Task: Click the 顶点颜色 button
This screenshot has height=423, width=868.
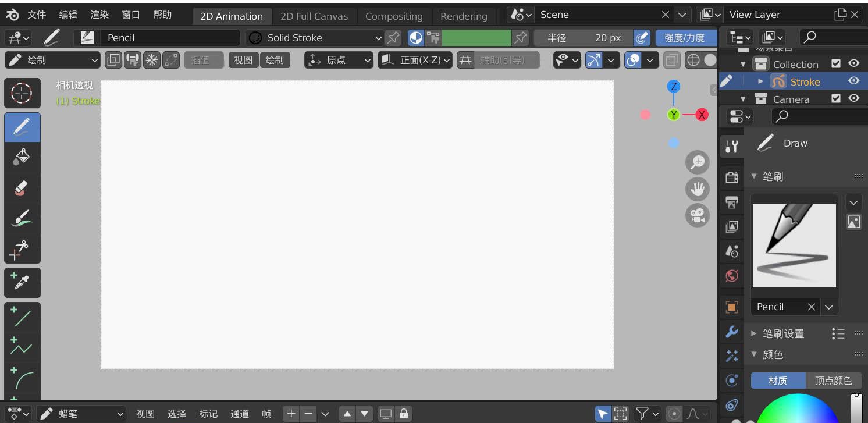Action: [x=833, y=381]
